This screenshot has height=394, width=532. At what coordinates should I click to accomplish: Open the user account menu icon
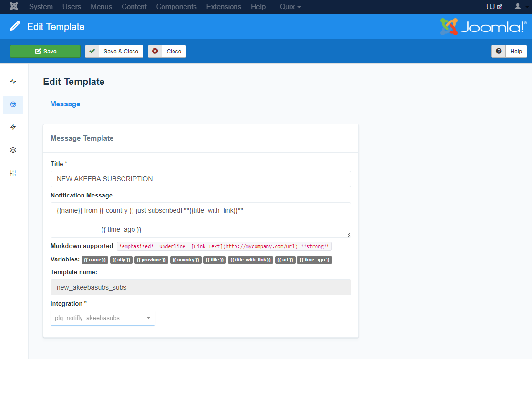click(x=517, y=7)
